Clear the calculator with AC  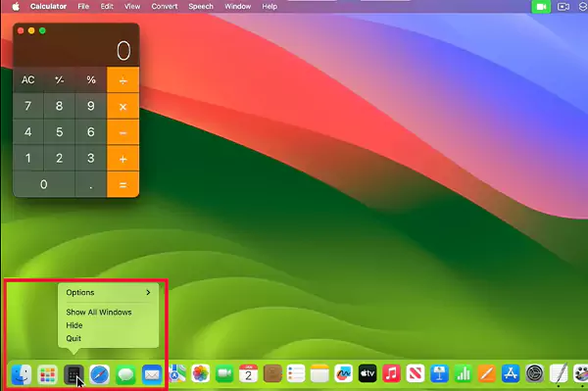point(28,79)
